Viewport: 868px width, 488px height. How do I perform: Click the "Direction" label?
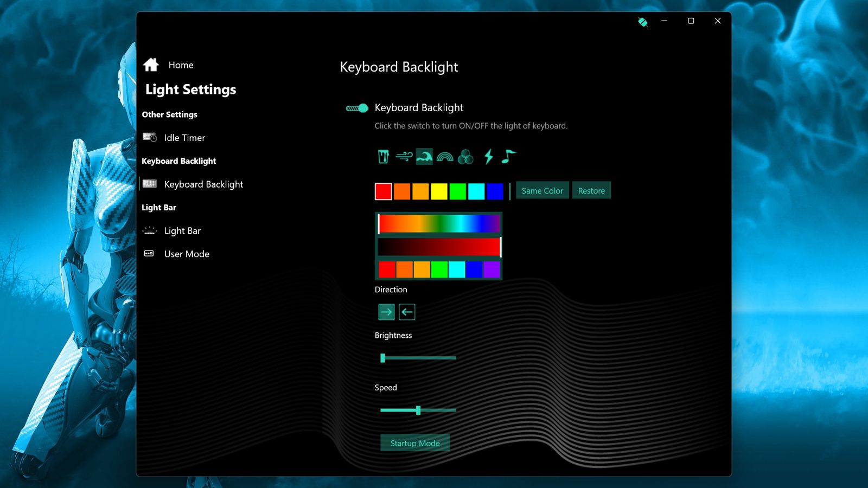click(x=391, y=290)
